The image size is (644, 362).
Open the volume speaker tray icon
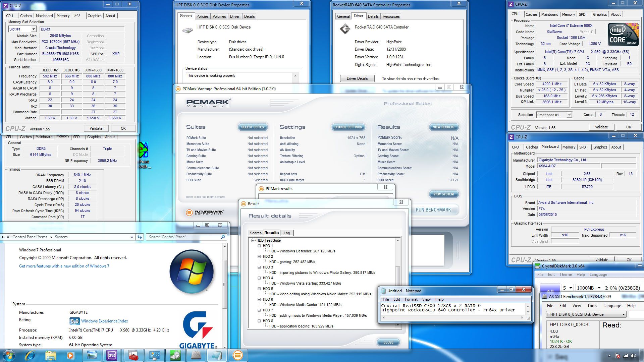click(x=634, y=356)
